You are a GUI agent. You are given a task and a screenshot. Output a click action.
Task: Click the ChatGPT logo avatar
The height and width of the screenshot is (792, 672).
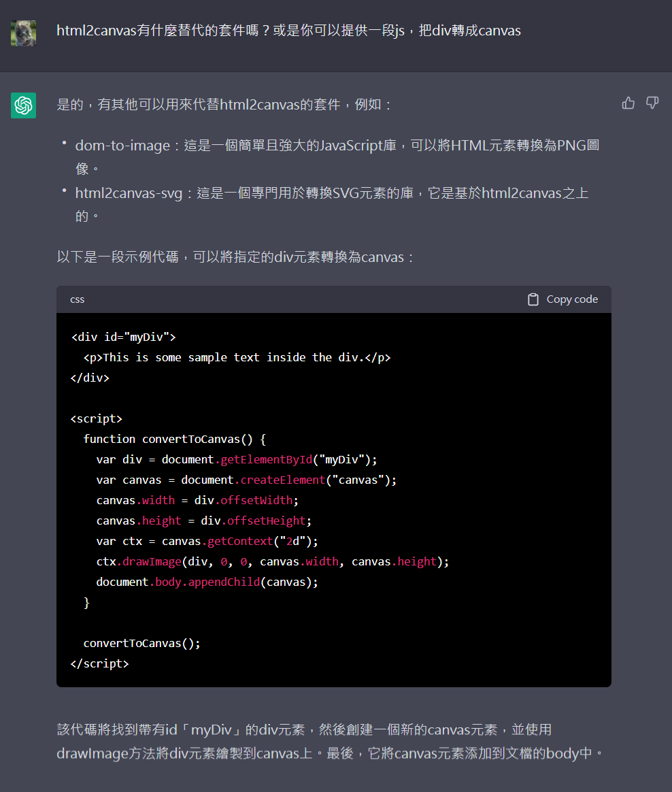pyautogui.click(x=23, y=105)
